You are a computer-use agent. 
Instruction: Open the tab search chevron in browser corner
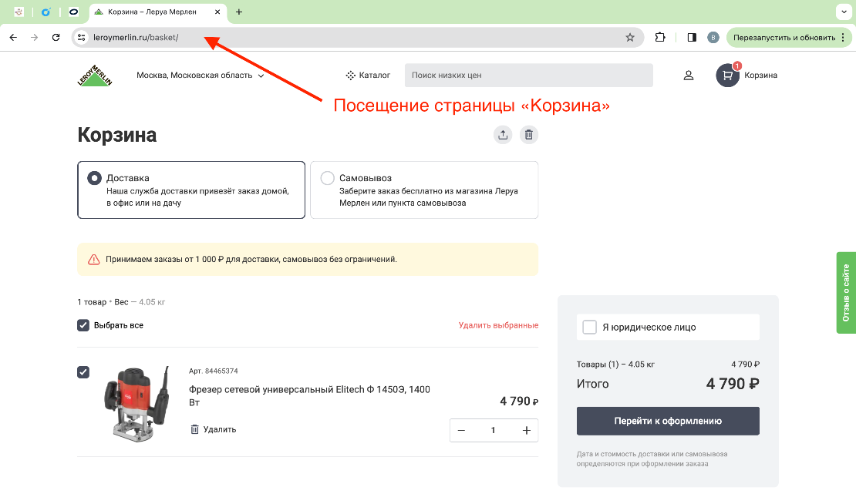point(843,12)
